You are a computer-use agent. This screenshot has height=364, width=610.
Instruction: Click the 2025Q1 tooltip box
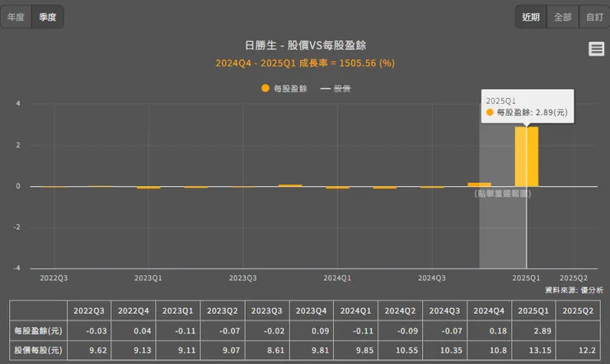(x=527, y=106)
